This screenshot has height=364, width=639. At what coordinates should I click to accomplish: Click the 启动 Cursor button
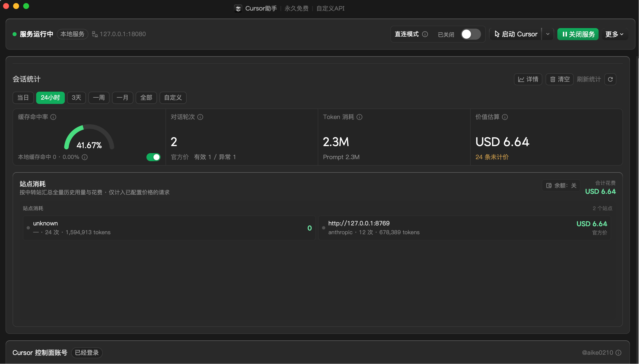pyautogui.click(x=516, y=34)
